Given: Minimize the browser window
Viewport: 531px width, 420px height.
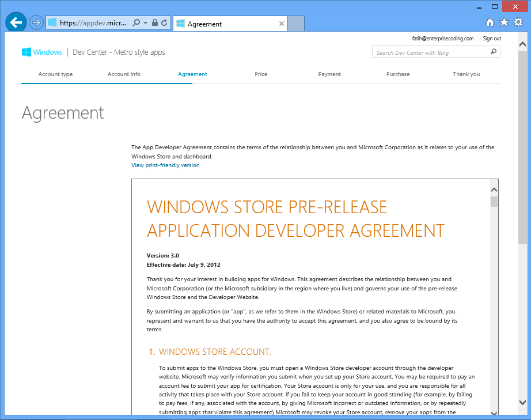Looking at the screenshot, I should point(479,7).
